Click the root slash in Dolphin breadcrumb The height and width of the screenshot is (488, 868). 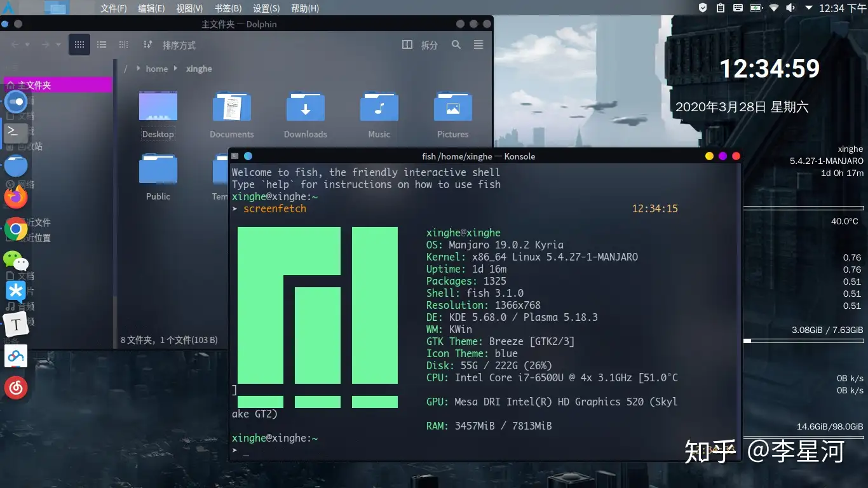click(x=126, y=69)
